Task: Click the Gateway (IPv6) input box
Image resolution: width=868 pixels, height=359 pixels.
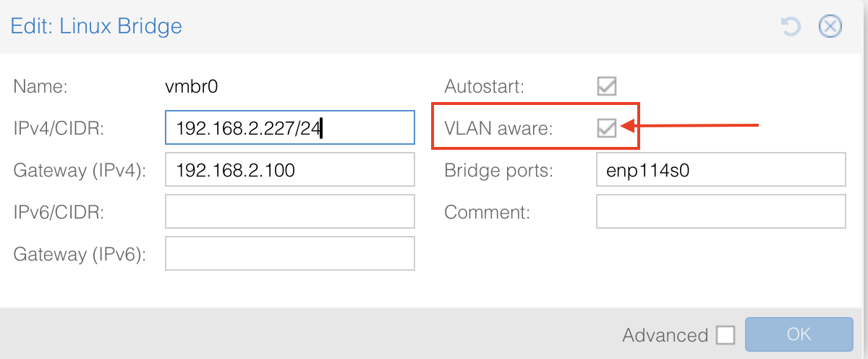Action: (289, 253)
